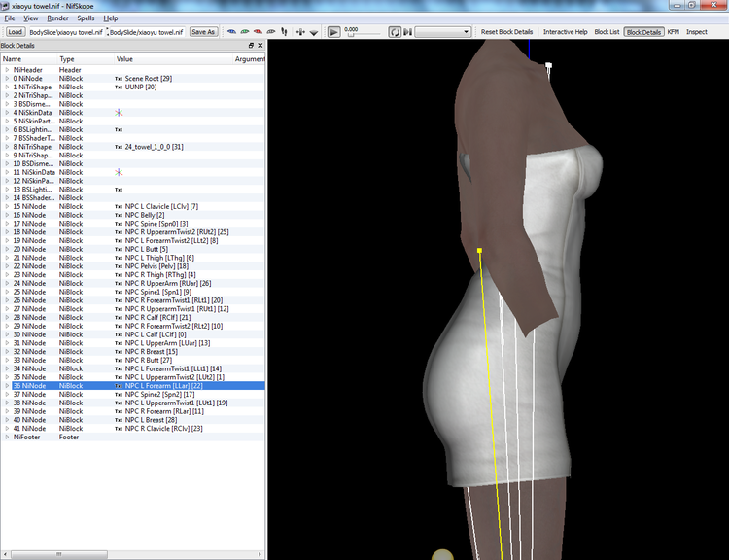Expand the 1 NiTriShape UUNP row
The image size is (729, 560).
tap(7, 87)
